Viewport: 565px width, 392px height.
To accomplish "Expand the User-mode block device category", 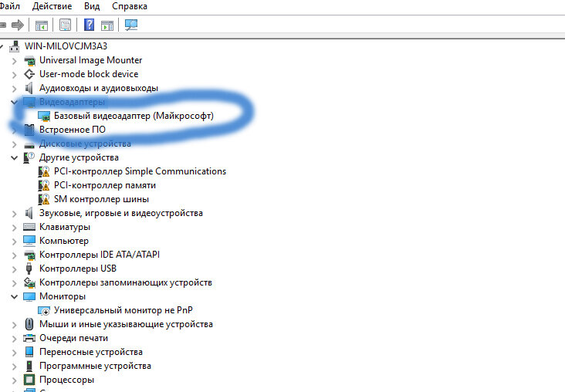I will point(14,75).
